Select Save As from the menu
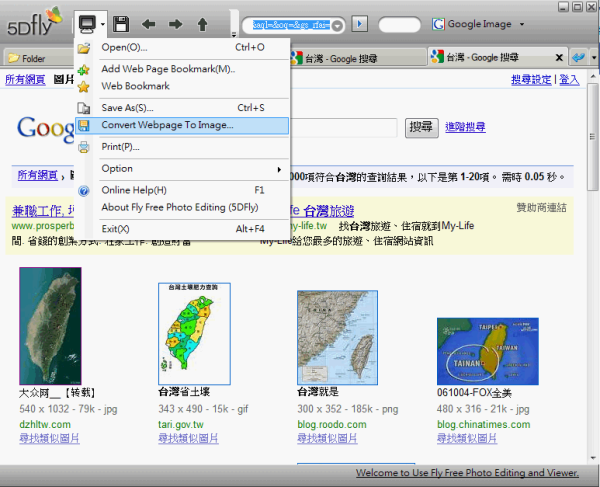Screen dimensions: 600x487 [x=127, y=107]
